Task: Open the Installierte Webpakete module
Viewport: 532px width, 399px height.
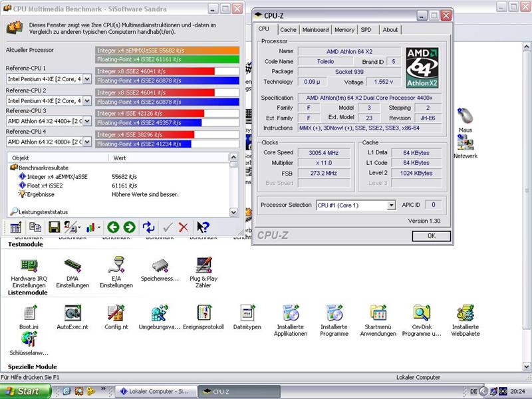Action: [x=465, y=321]
